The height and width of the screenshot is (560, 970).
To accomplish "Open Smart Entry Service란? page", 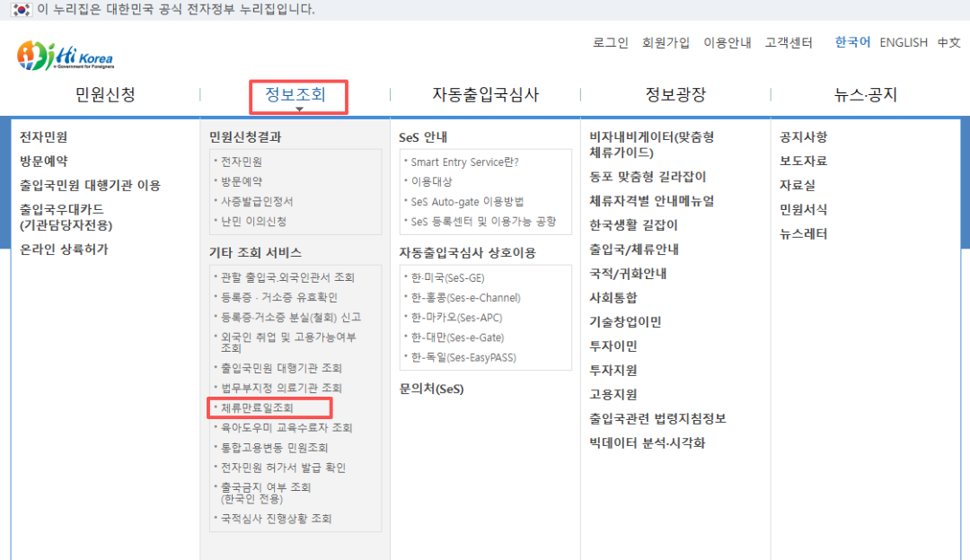I will 464,162.
